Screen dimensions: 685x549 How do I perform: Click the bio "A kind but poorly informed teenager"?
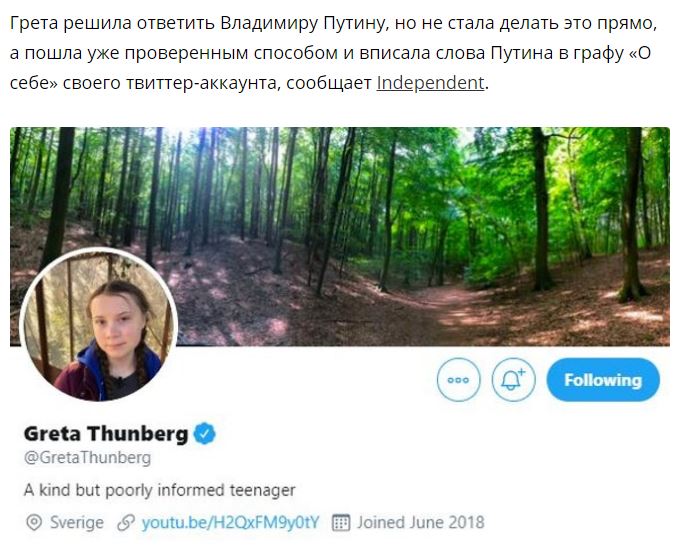159,490
